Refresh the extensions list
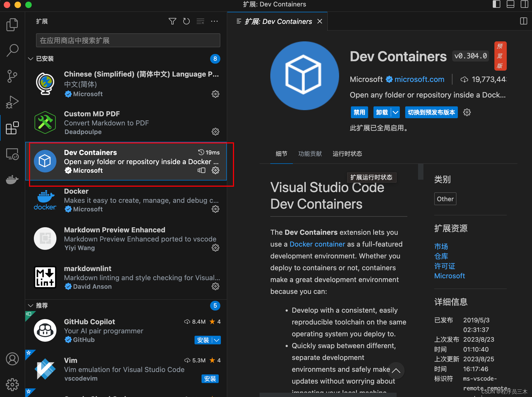 [x=186, y=21]
